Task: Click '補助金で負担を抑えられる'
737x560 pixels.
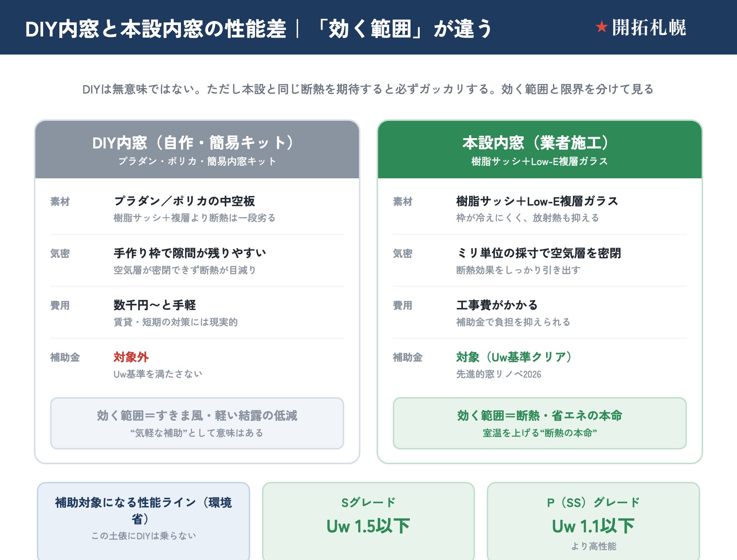Action: coord(513,322)
